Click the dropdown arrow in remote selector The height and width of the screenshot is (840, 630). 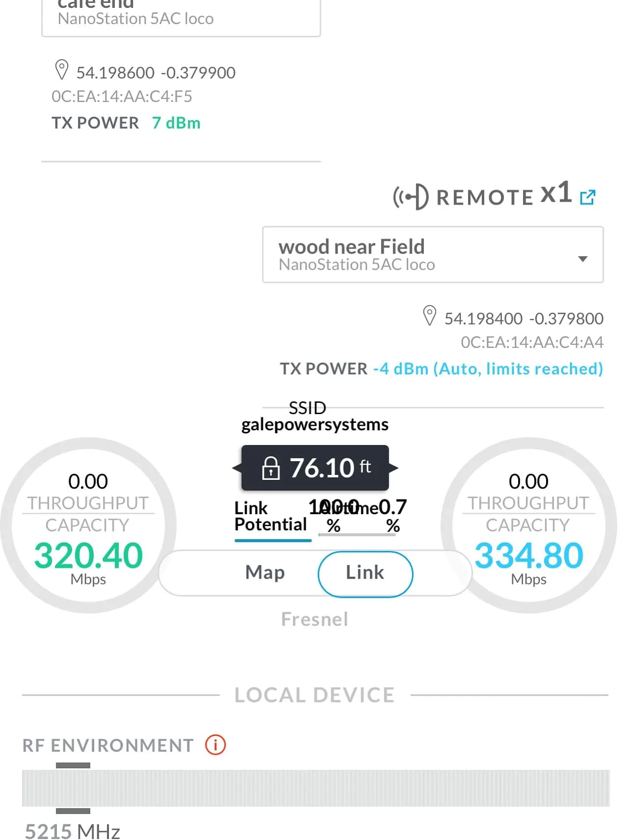[x=582, y=259]
